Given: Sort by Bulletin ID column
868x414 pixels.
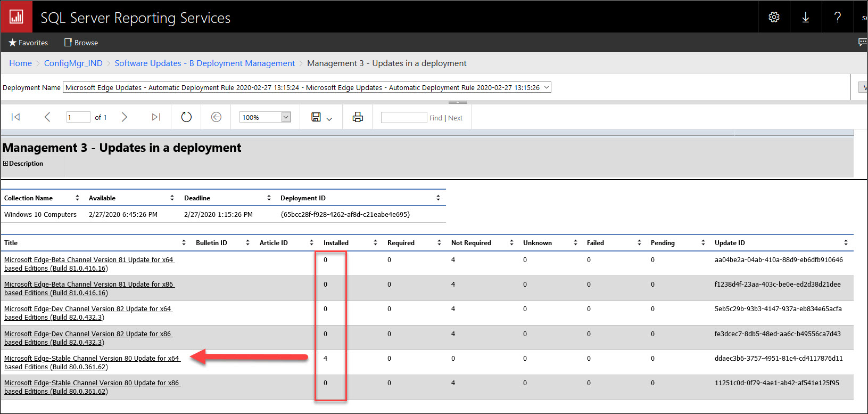Looking at the screenshot, I should (x=247, y=242).
